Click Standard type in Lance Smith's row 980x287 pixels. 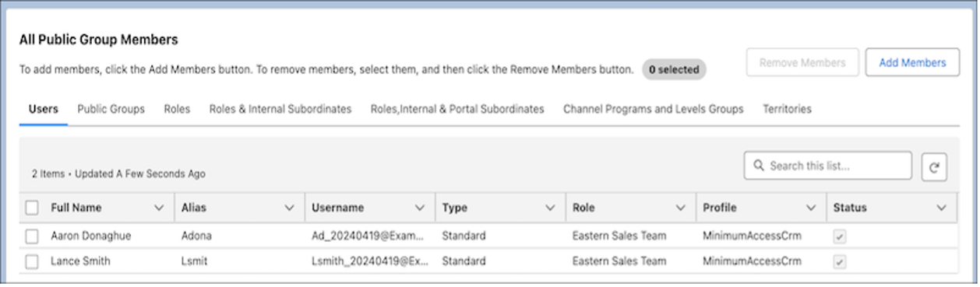[464, 262]
